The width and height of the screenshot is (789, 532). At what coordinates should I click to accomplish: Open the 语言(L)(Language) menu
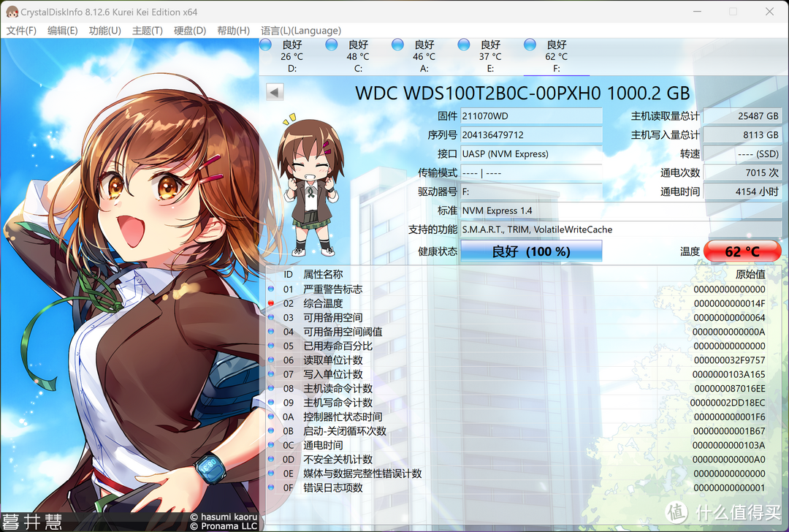click(300, 31)
